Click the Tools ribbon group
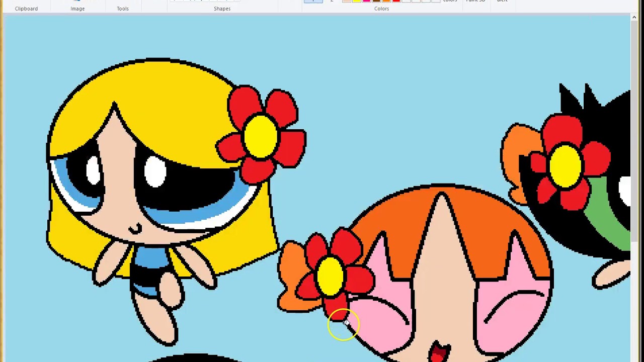 (x=123, y=9)
